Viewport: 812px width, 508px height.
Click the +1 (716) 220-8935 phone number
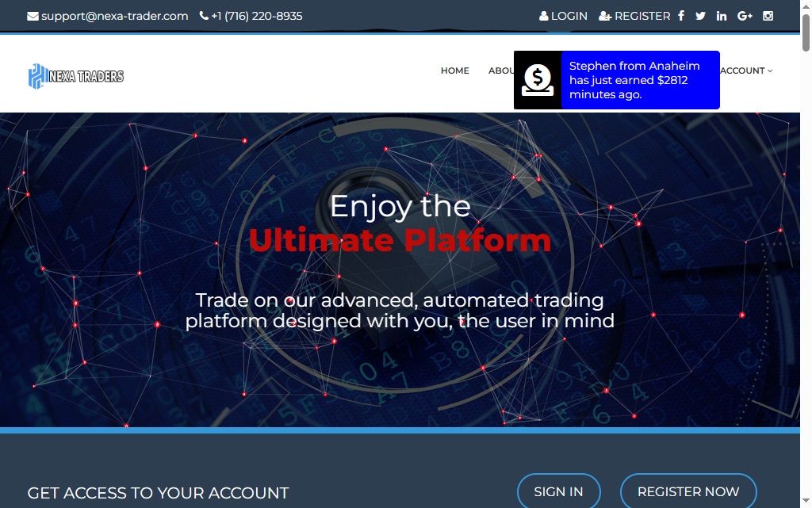pyautogui.click(x=256, y=16)
